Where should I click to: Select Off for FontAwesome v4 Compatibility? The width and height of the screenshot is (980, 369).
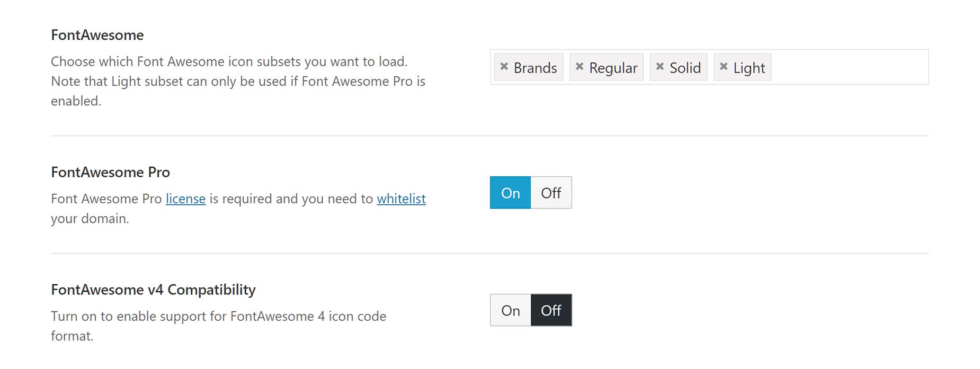551,310
